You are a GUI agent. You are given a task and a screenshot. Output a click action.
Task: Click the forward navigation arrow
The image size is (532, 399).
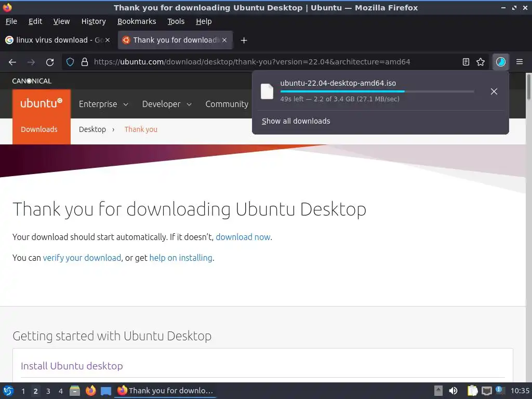pos(31,62)
